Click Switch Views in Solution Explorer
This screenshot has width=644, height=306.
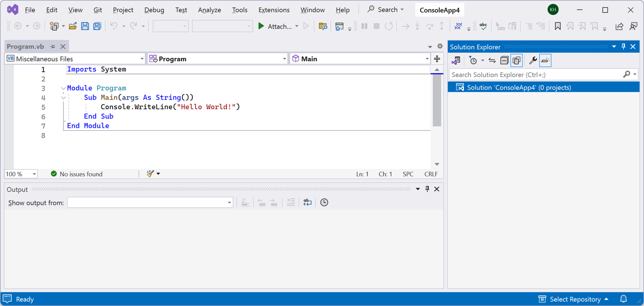pos(456,60)
